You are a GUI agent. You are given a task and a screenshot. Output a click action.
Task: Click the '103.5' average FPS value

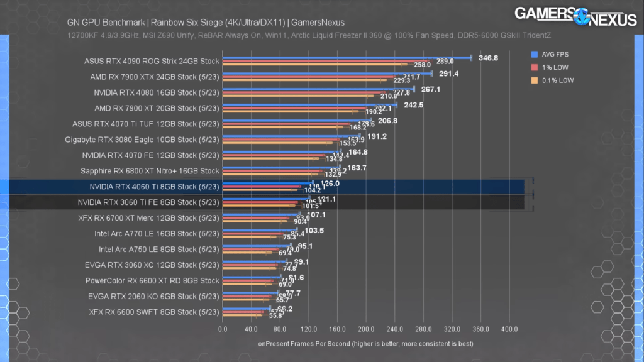tap(314, 231)
